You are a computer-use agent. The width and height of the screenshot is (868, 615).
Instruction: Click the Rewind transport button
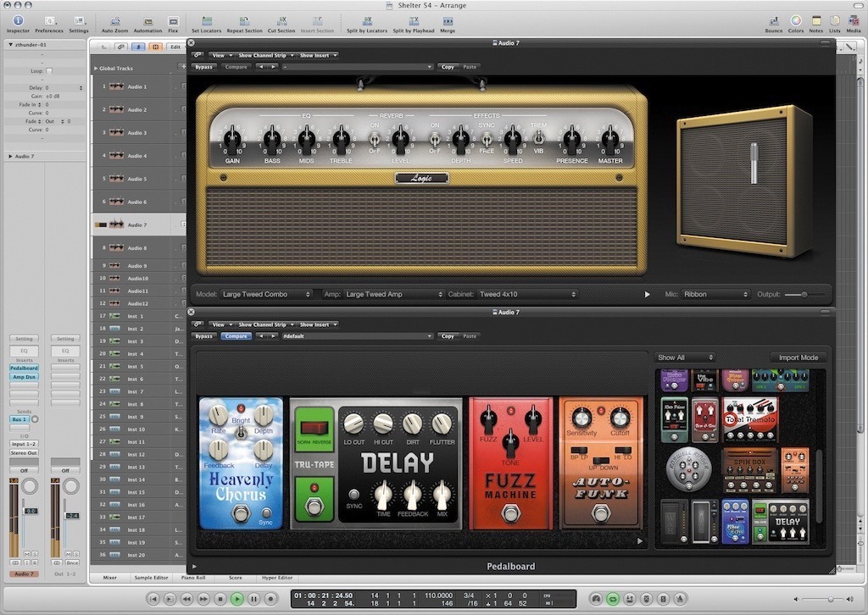pos(186,598)
